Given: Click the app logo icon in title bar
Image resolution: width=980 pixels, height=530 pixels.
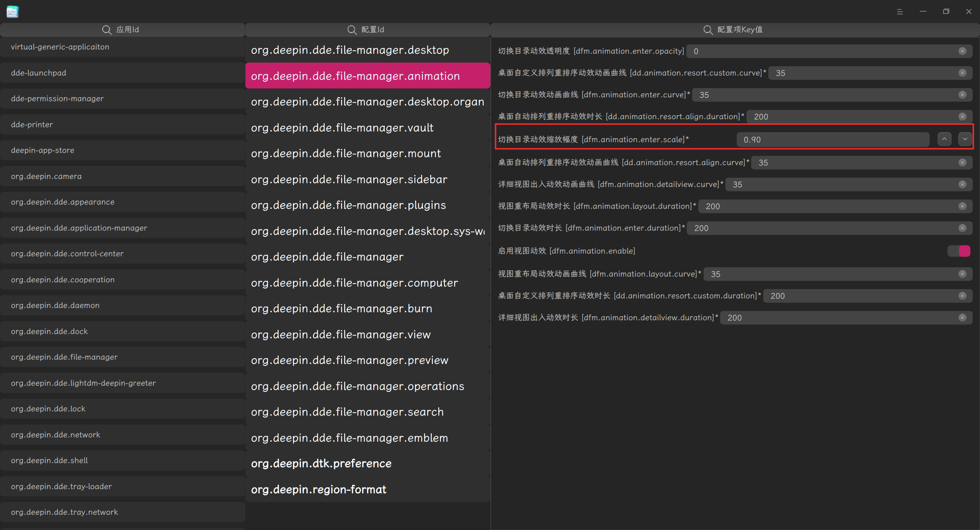Looking at the screenshot, I should tap(12, 11).
